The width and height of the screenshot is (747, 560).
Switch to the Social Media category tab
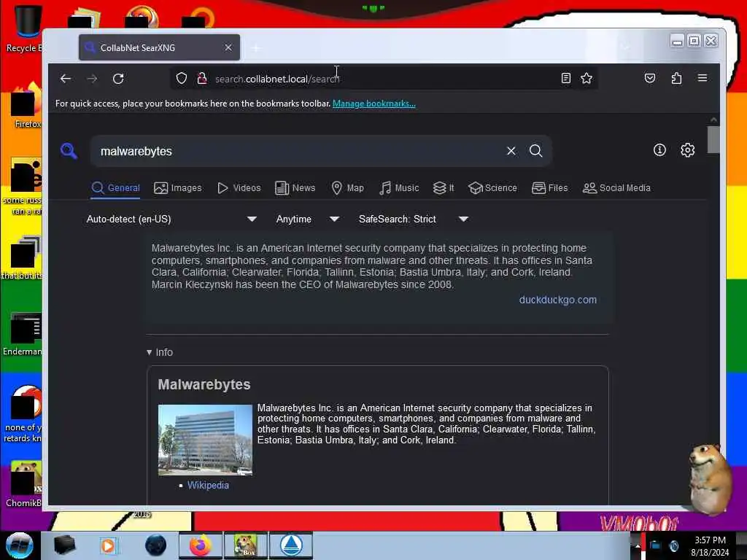click(x=616, y=188)
